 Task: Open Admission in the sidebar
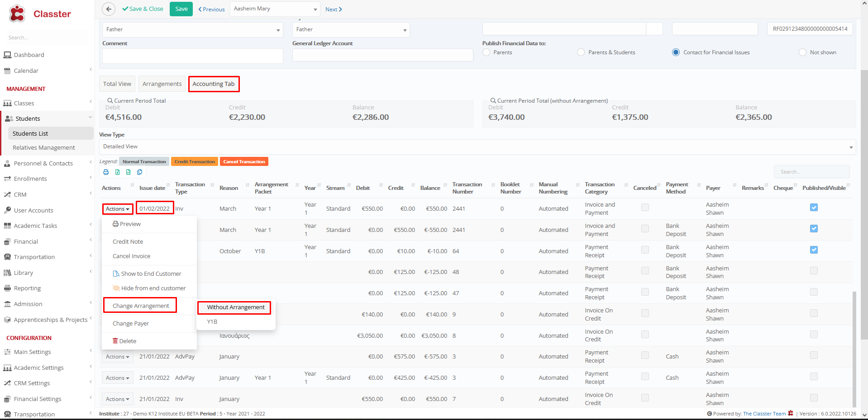pyautogui.click(x=28, y=304)
